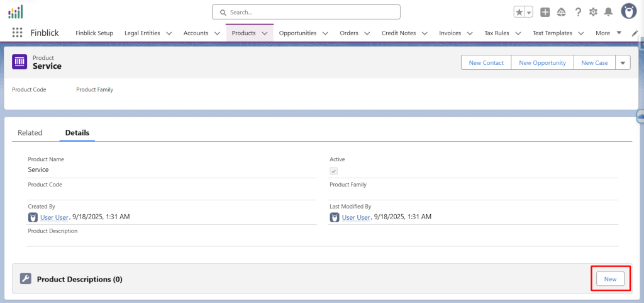Open the More navigation dropdown
The width and height of the screenshot is (644, 303).
pos(608,33)
